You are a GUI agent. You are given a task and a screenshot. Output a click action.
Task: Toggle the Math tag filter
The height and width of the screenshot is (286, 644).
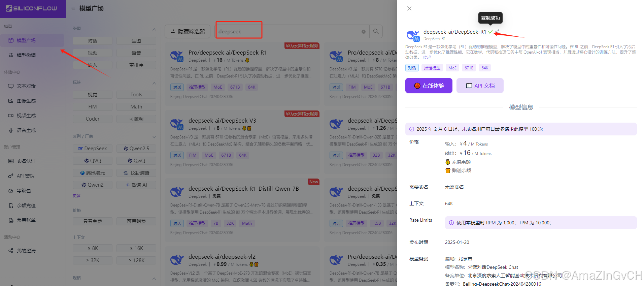click(x=136, y=107)
